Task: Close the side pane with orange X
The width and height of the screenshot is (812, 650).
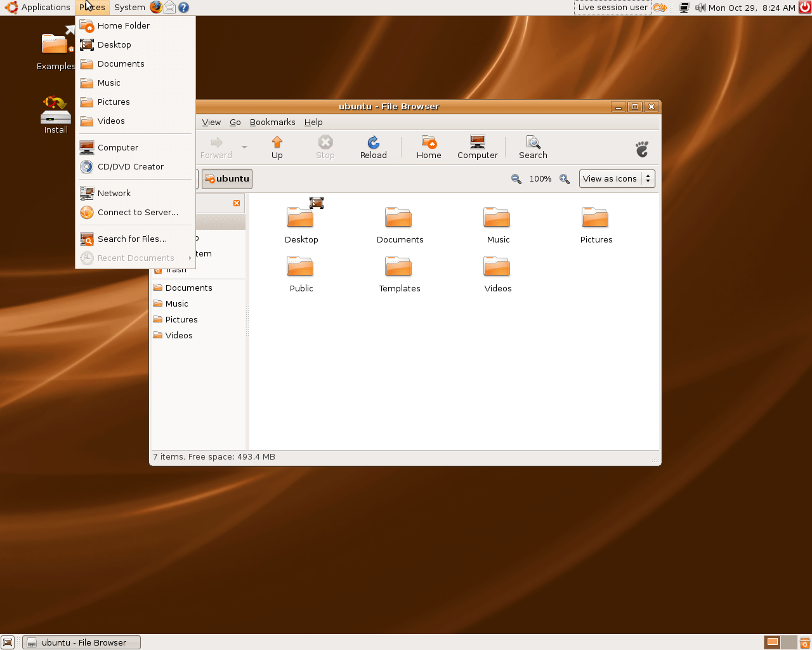Action: 237,203
